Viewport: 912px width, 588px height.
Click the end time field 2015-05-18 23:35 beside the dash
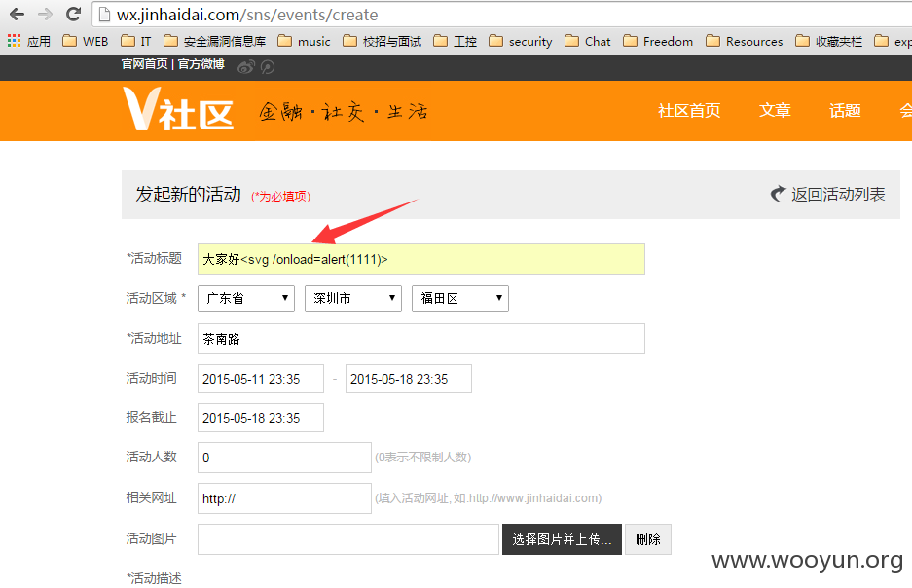pyautogui.click(x=408, y=379)
